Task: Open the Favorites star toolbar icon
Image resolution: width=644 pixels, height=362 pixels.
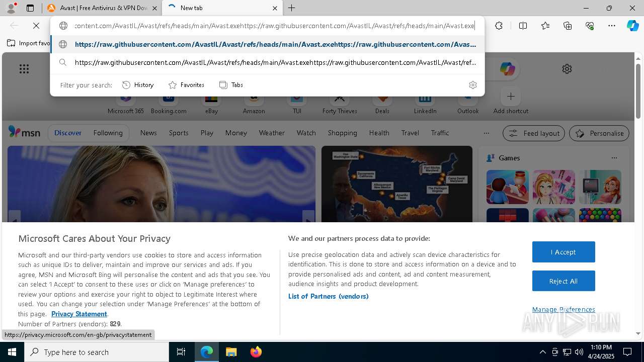Action: click(545, 26)
